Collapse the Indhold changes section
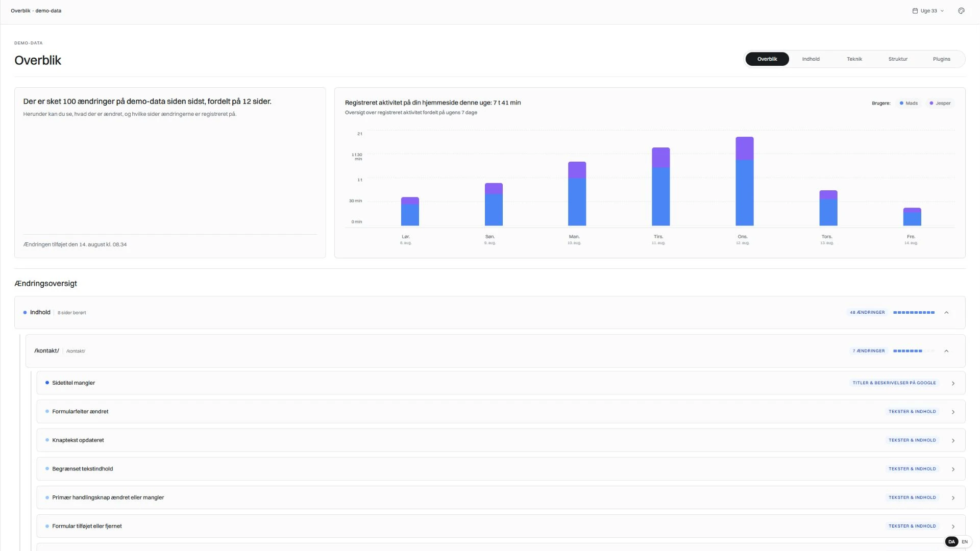 coord(946,313)
